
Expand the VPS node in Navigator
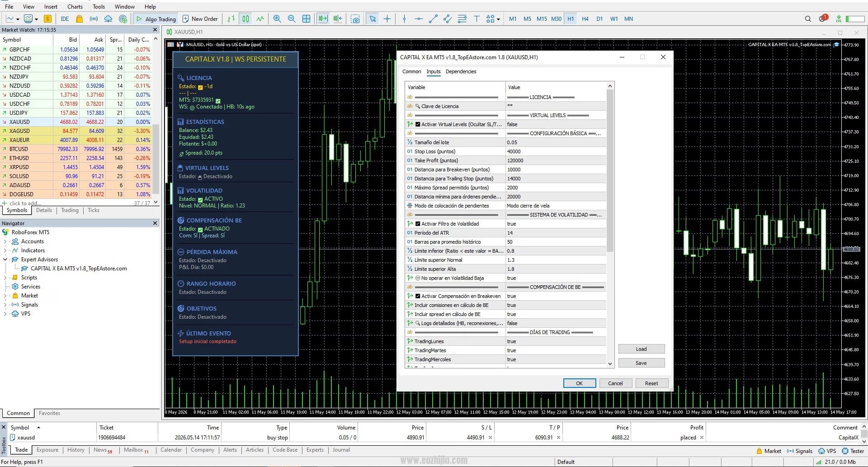[x=5, y=314]
